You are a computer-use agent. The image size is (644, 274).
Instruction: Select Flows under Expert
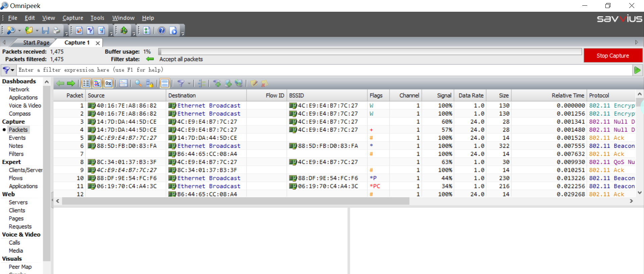click(15, 178)
